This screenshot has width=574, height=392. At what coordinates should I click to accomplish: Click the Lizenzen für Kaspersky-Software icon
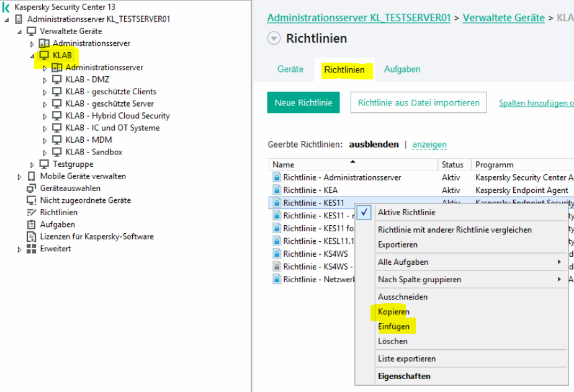tap(31, 237)
